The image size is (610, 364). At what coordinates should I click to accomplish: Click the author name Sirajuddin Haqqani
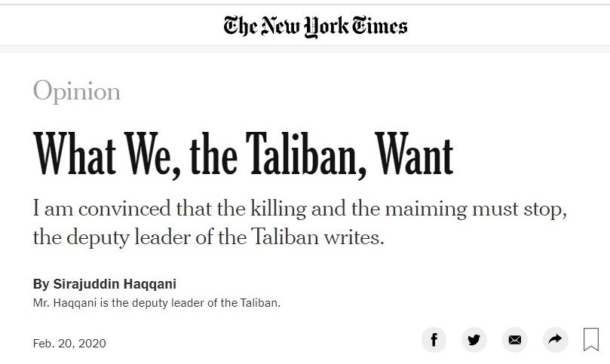[x=113, y=285]
